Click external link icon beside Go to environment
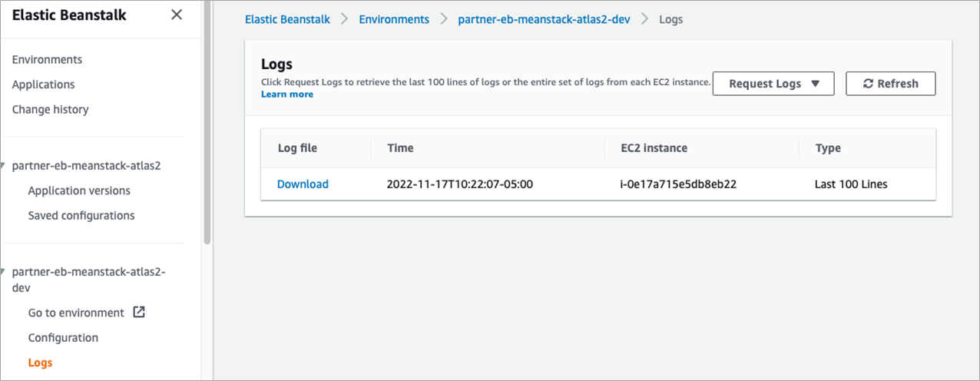 pyautogui.click(x=139, y=312)
